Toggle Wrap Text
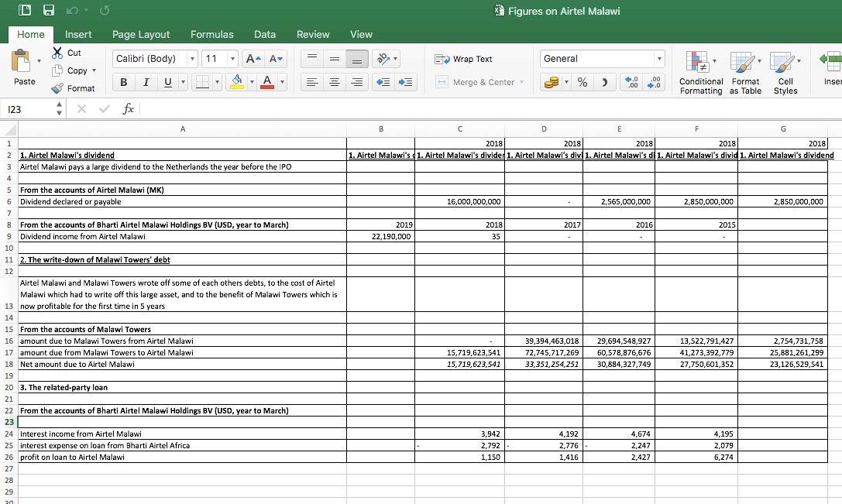 (463, 59)
